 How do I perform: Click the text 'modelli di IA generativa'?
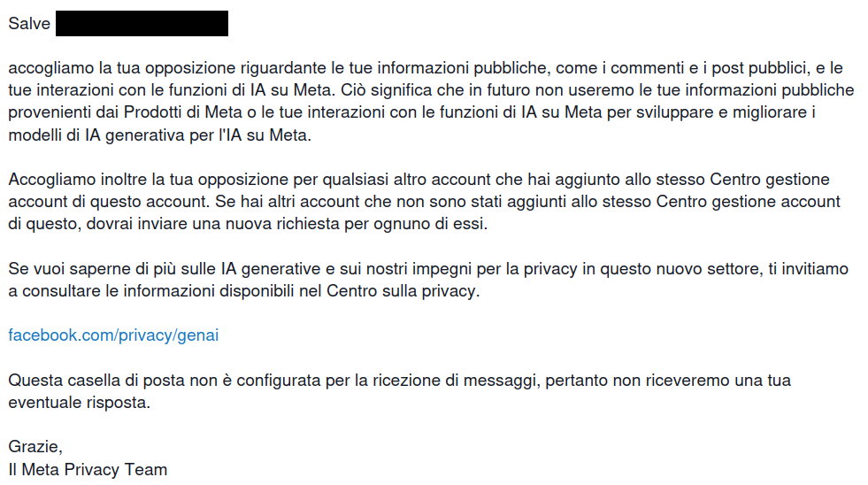coord(96,135)
